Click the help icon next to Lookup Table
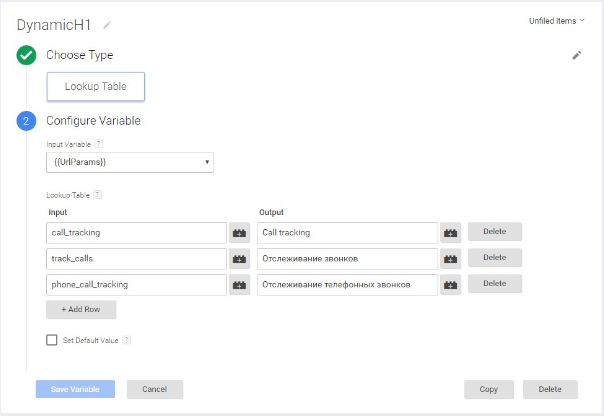 click(97, 195)
